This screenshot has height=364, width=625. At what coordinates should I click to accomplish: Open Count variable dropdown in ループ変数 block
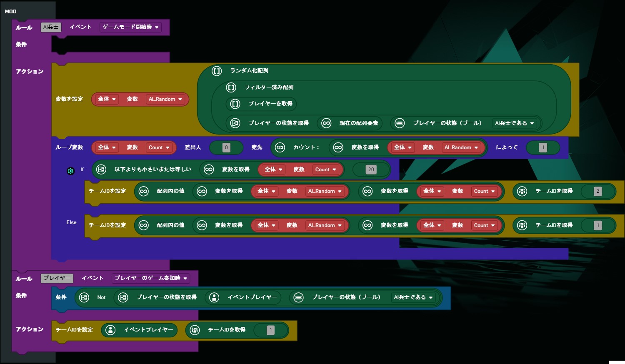click(159, 147)
